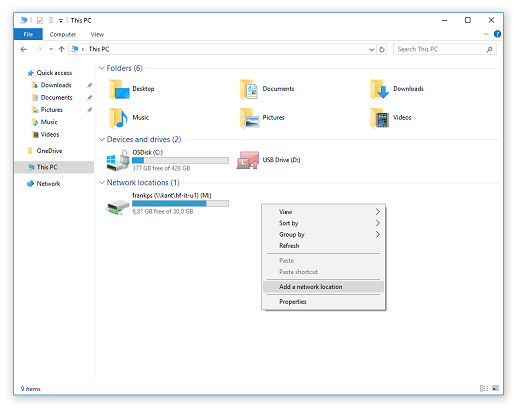Collapse the Network locations (1) group
The image size is (515, 409).
[102, 183]
